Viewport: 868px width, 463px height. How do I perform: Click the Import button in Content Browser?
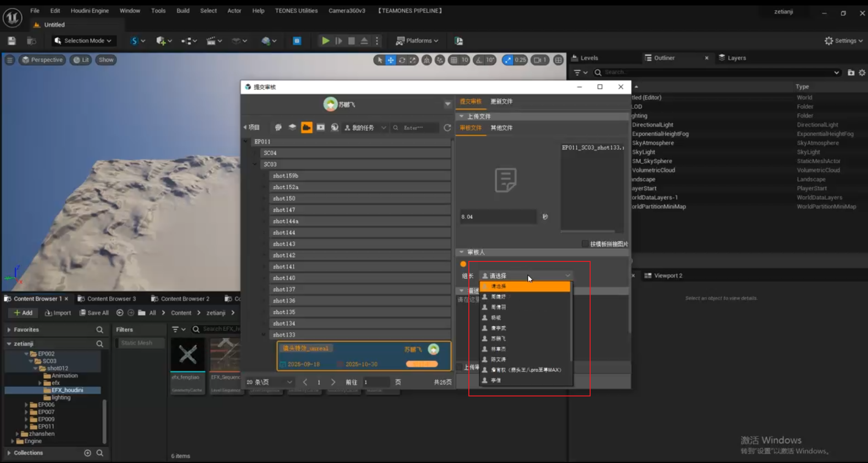58,313
